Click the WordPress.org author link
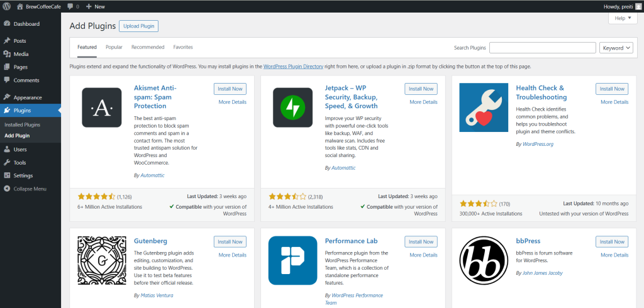This screenshot has height=308, width=644. [538, 144]
